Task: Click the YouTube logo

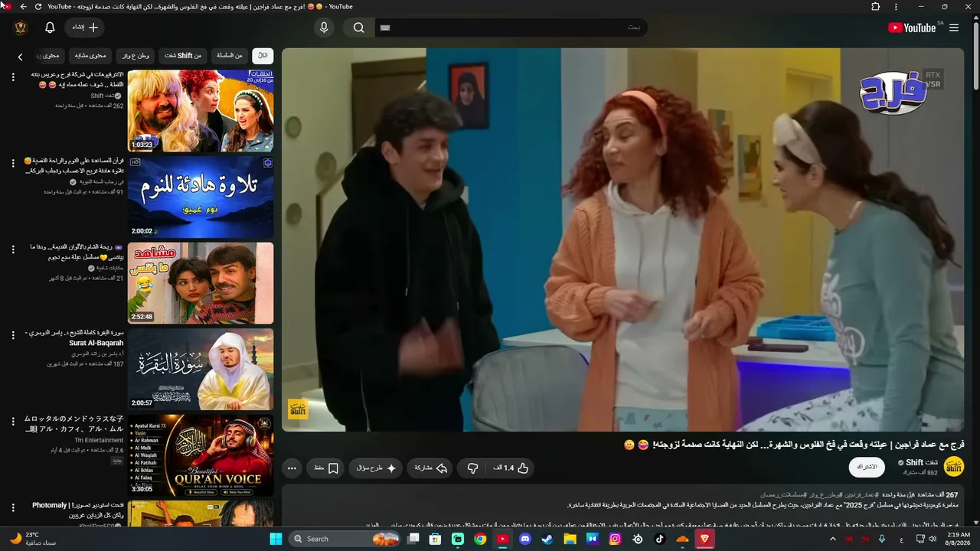Action: click(912, 28)
